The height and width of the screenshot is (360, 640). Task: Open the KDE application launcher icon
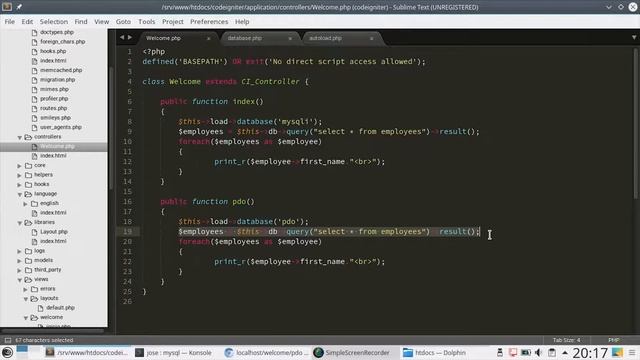7,352
